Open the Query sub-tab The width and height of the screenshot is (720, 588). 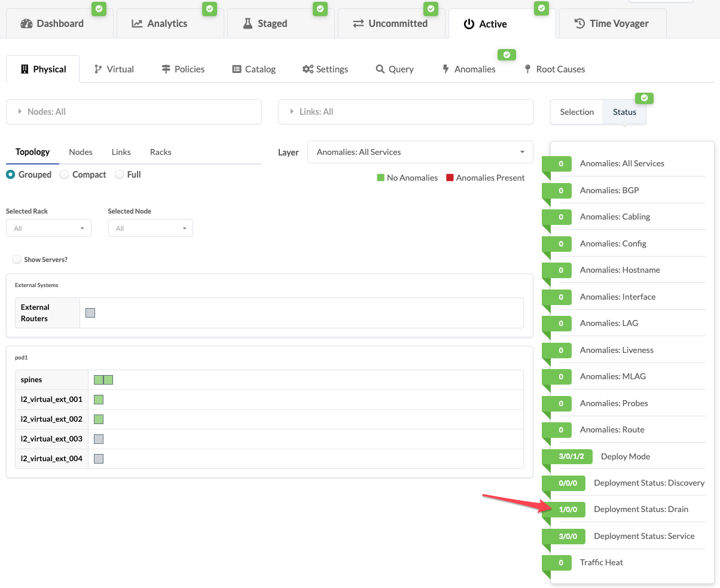(395, 69)
